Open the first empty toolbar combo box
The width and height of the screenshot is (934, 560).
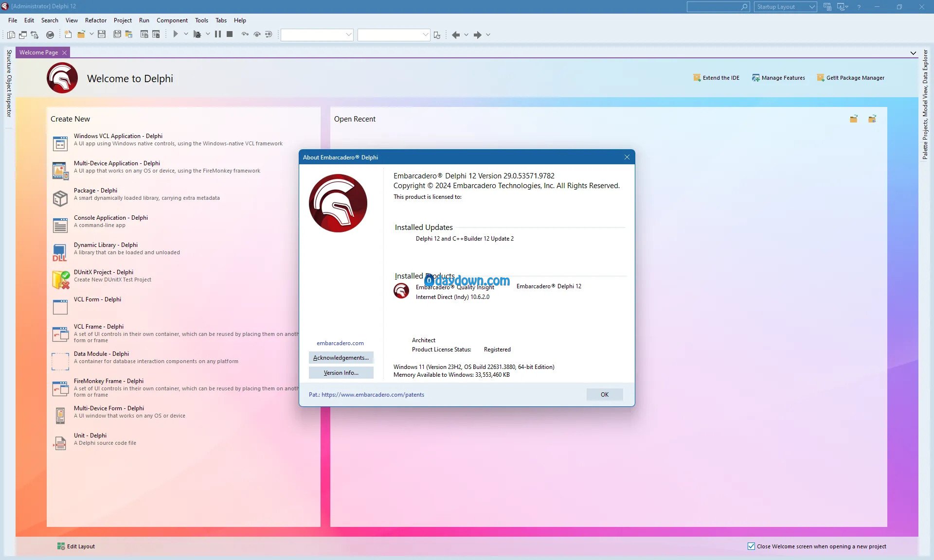317,35
